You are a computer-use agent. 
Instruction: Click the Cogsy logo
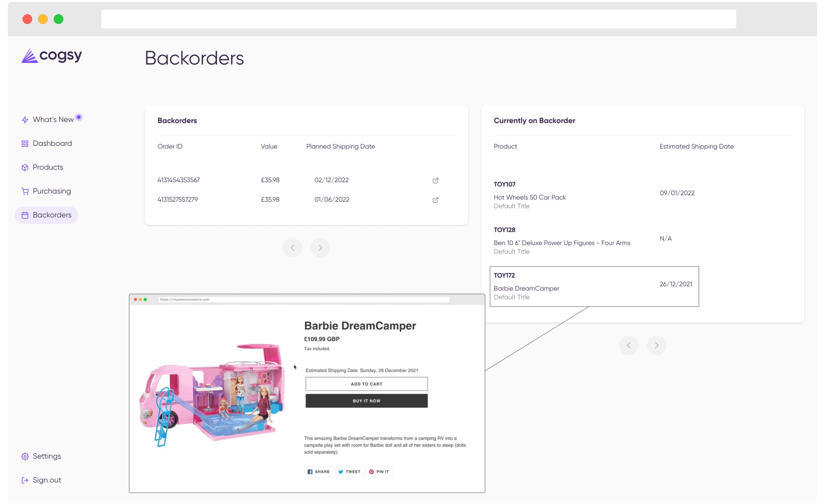click(x=52, y=56)
